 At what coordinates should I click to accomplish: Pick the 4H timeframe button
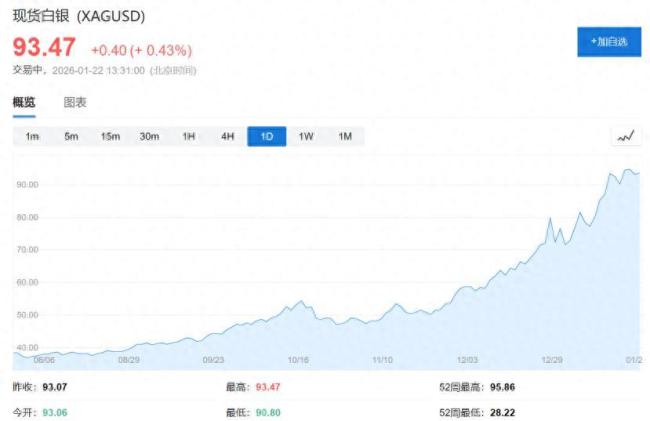pyautogui.click(x=227, y=137)
